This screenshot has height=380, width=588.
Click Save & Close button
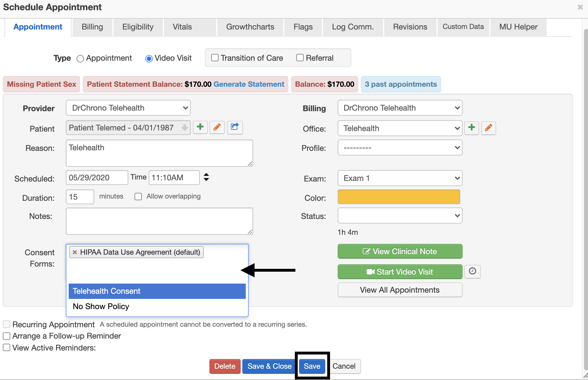[269, 366]
